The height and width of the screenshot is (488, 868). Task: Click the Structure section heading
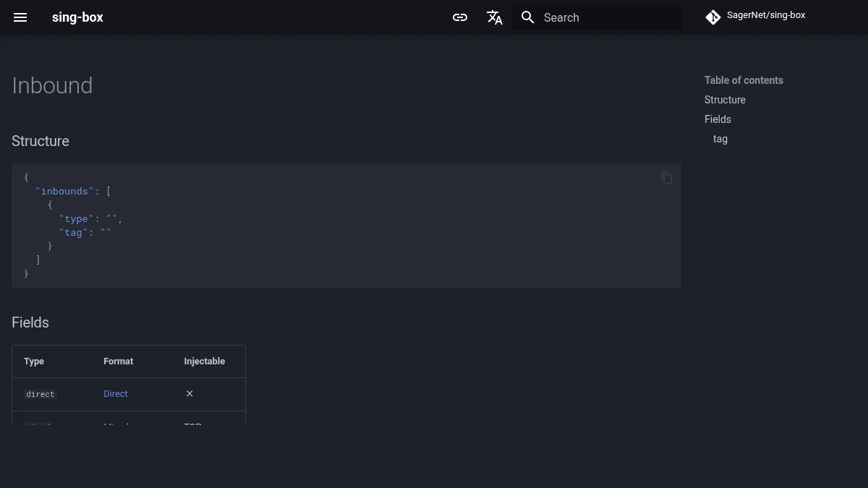point(41,141)
